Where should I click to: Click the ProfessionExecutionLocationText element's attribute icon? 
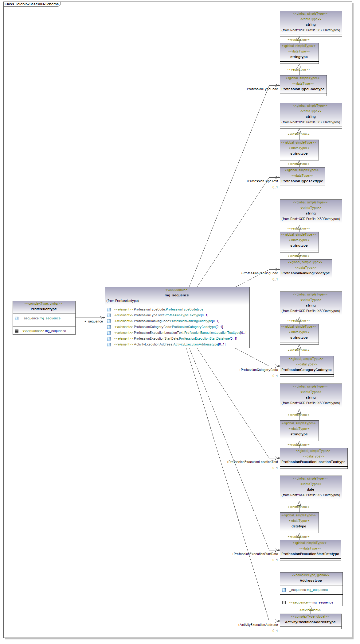click(x=109, y=333)
